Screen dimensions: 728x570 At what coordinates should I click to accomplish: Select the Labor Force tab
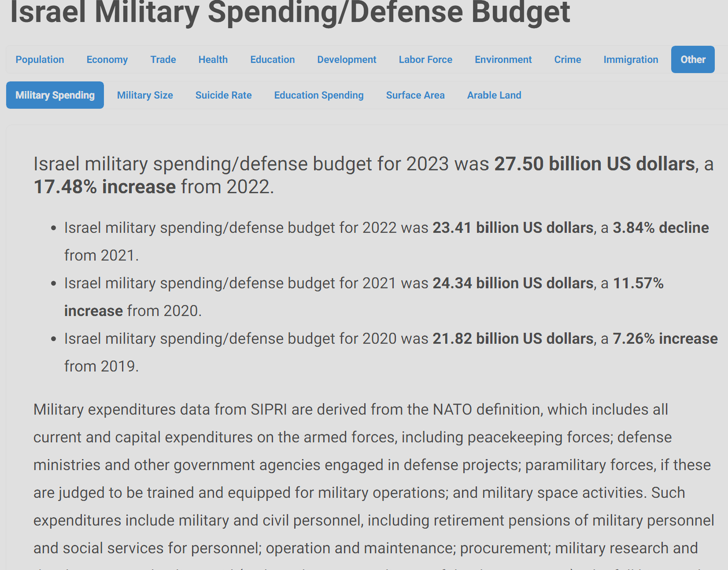tap(425, 59)
